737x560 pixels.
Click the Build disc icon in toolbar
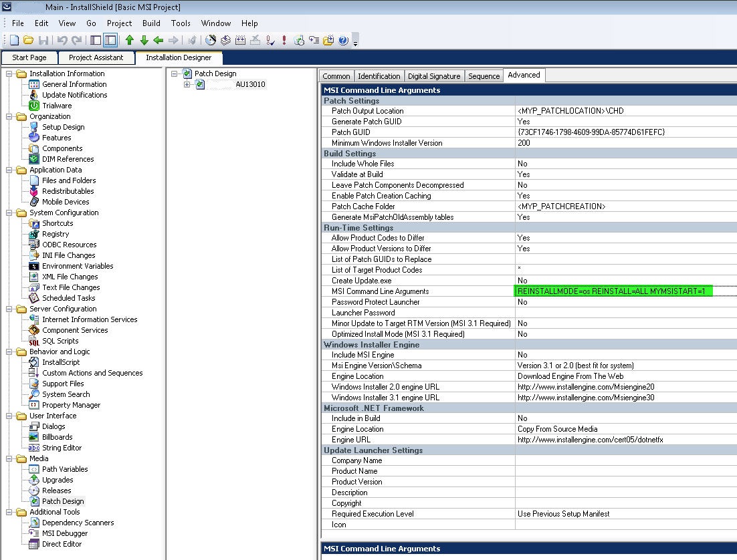pyautogui.click(x=211, y=41)
